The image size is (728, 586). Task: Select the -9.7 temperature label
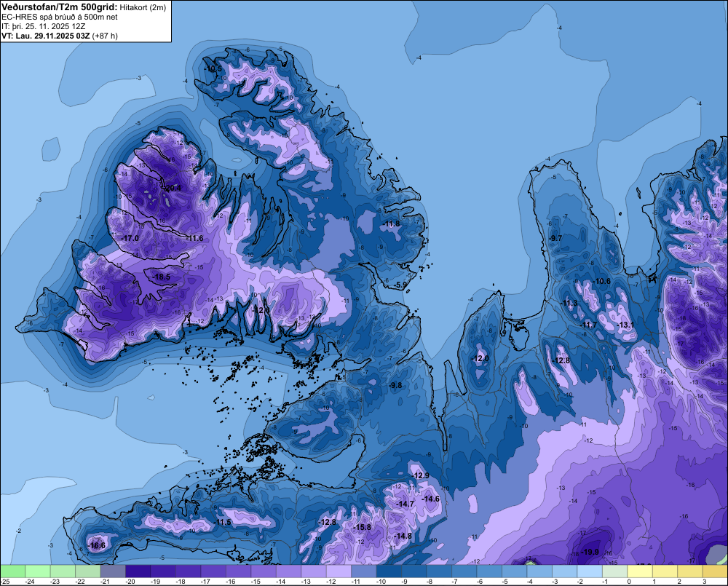555,238
